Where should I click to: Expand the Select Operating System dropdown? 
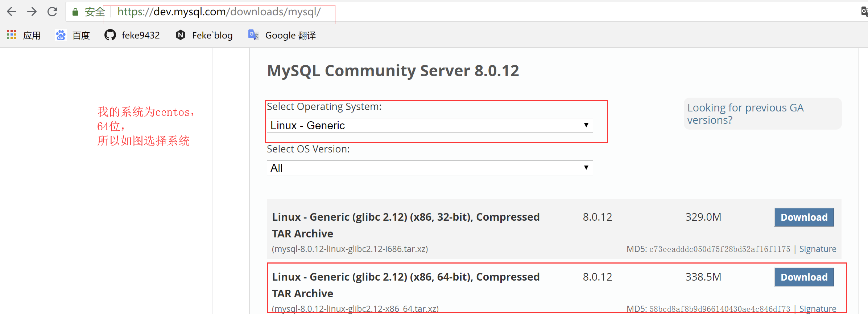click(x=430, y=126)
